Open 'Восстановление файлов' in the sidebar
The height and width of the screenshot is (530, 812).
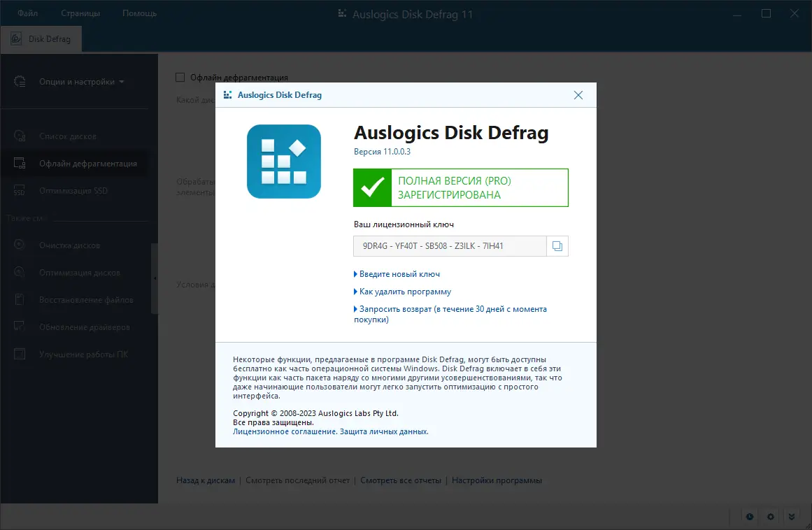point(87,300)
